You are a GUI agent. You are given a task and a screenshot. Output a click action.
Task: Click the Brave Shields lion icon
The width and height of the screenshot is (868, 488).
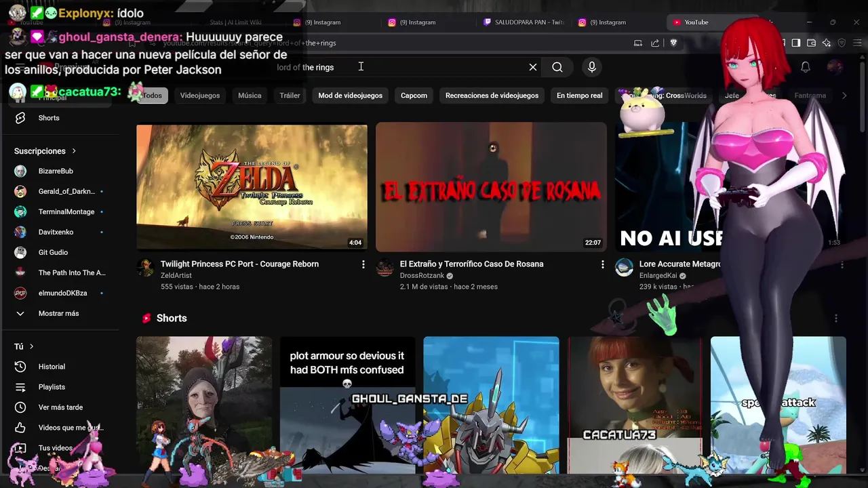click(x=673, y=43)
